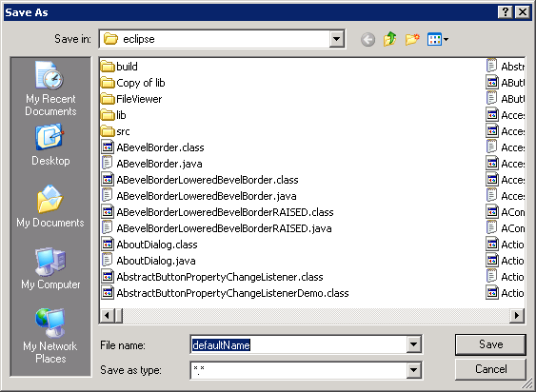This screenshot has width=536, height=392.
Task: Click the scrollbar left arrow
Action: [108, 315]
